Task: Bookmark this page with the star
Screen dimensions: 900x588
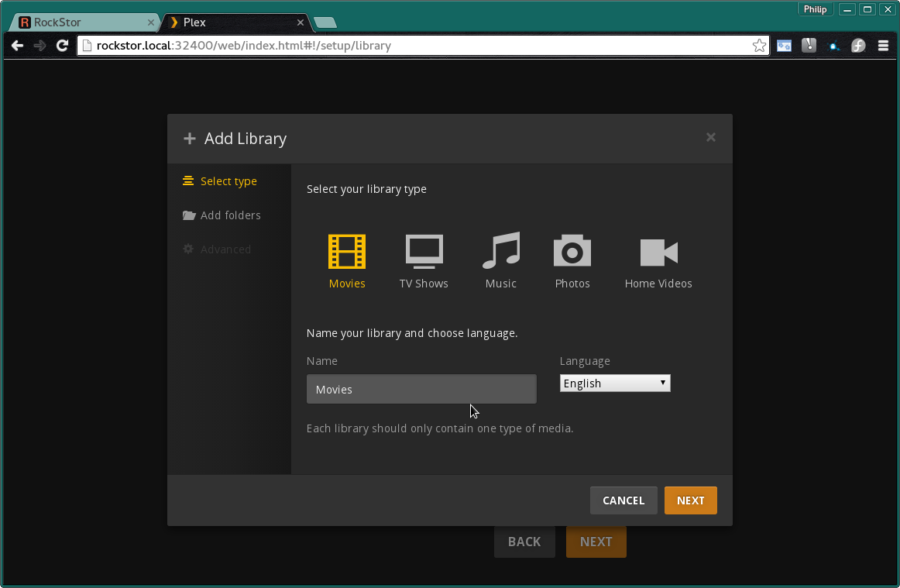Action: click(759, 46)
